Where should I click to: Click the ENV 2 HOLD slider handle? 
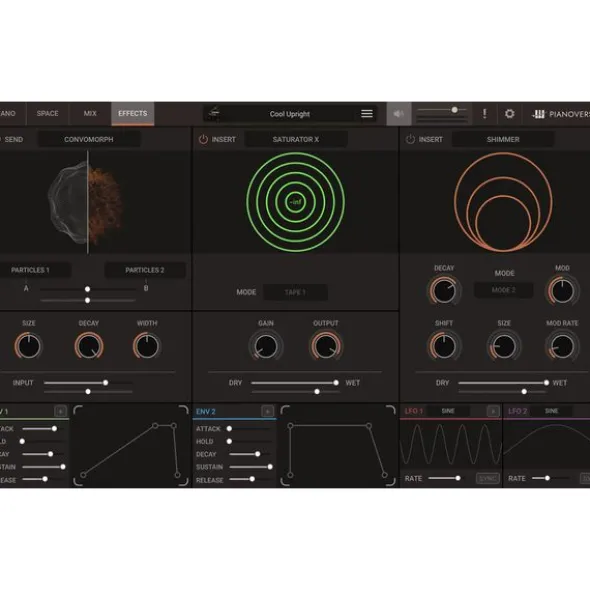229,441
